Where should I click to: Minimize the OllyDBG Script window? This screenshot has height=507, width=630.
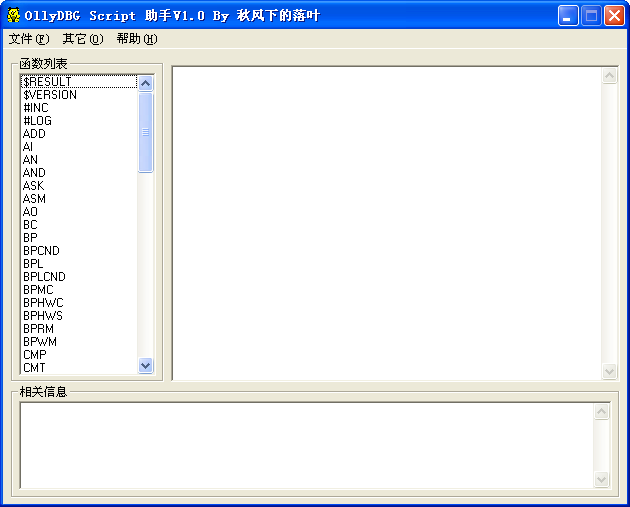pos(569,16)
